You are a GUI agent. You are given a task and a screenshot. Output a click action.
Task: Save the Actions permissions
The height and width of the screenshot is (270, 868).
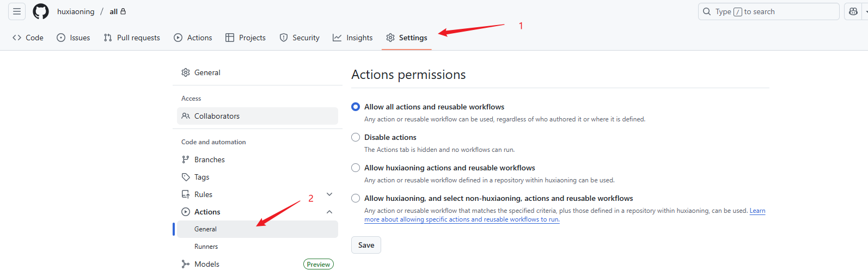coord(366,245)
